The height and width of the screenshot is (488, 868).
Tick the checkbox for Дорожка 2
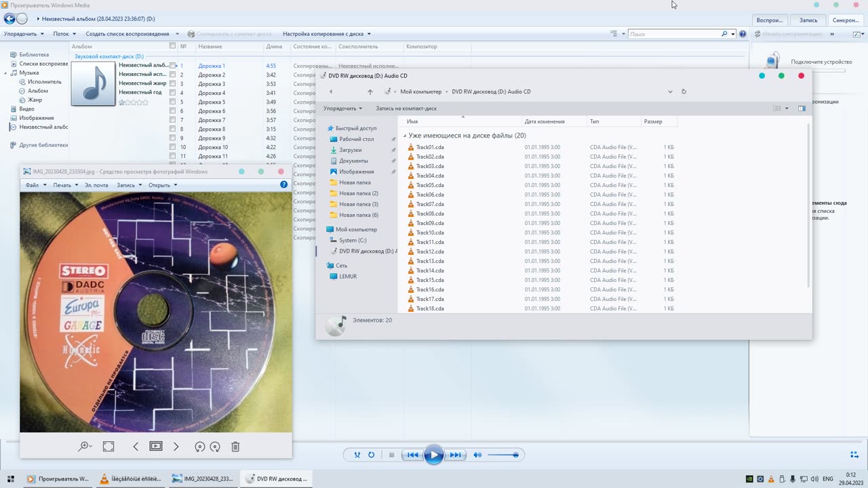pos(173,75)
